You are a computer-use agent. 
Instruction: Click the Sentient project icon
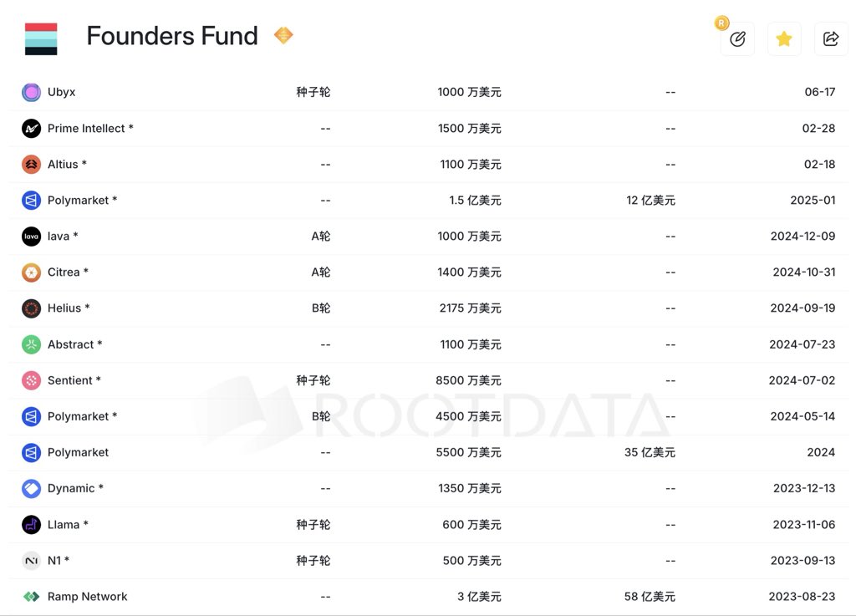pyautogui.click(x=31, y=380)
